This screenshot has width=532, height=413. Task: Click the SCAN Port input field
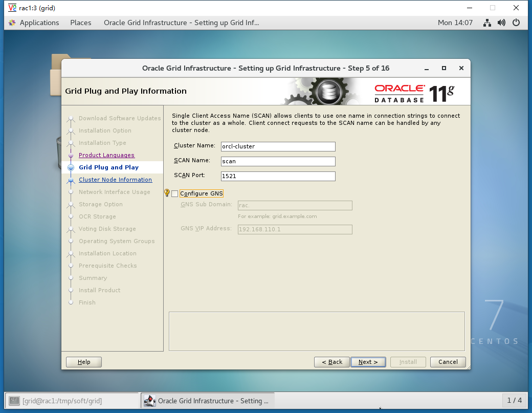(x=278, y=177)
